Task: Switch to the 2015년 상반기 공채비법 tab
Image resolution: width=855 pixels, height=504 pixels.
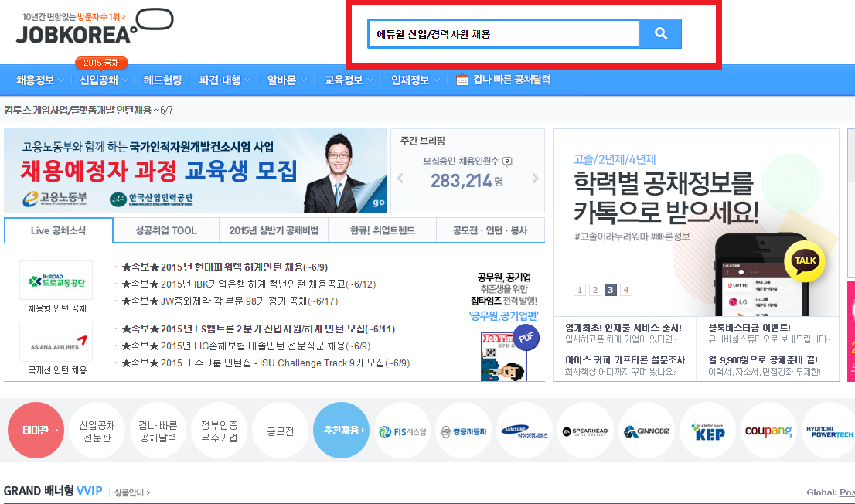Action: (274, 230)
